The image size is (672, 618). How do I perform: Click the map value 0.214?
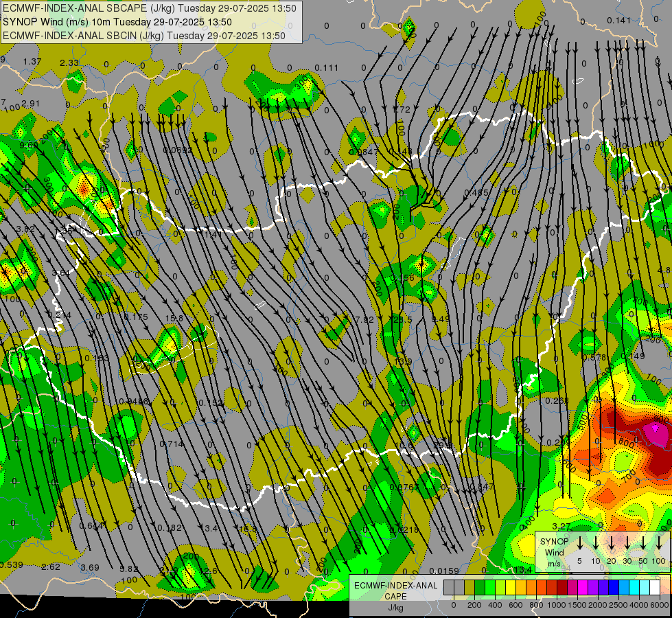pos(60,315)
